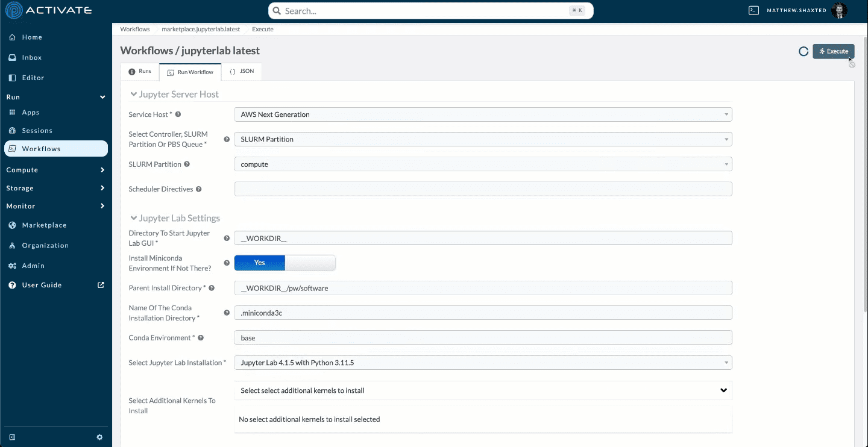868x447 pixels.
Task: Click the Apps grid icon
Action: pos(12,113)
